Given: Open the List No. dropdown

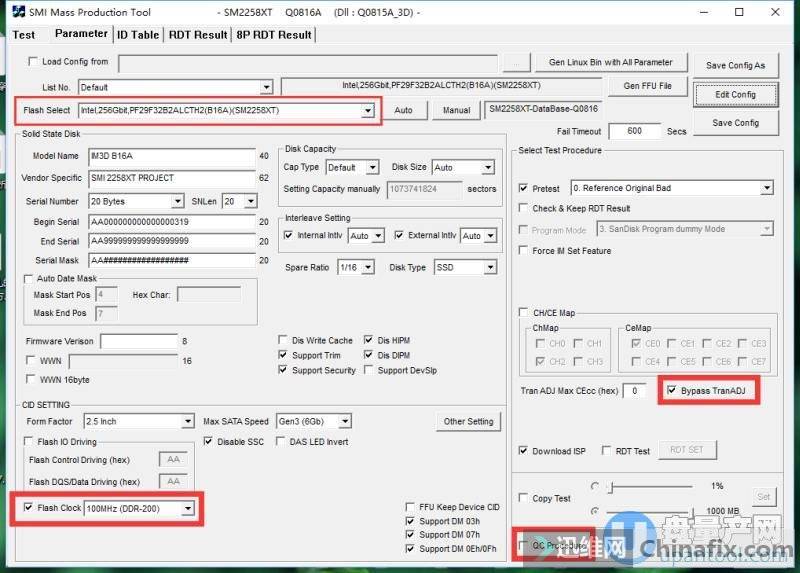Looking at the screenshot, I should [x=266, y=87].
